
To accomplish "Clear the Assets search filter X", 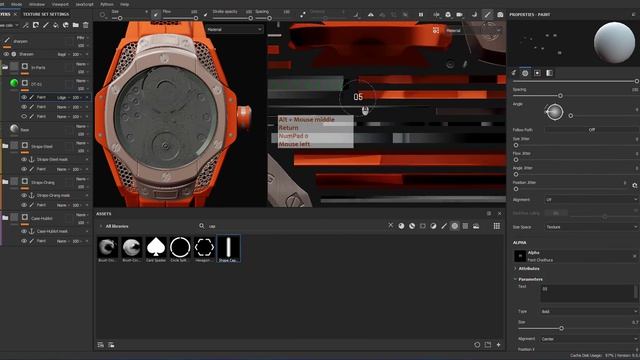I will [391, 225].
